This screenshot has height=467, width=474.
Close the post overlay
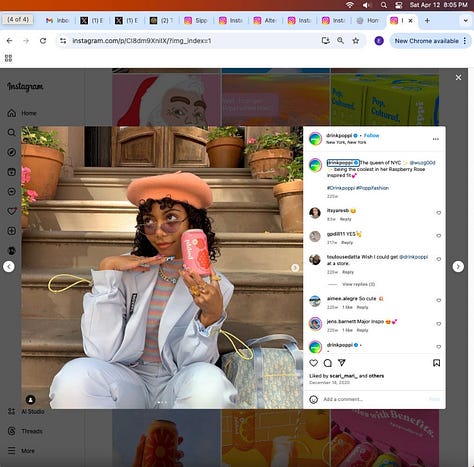458,77
